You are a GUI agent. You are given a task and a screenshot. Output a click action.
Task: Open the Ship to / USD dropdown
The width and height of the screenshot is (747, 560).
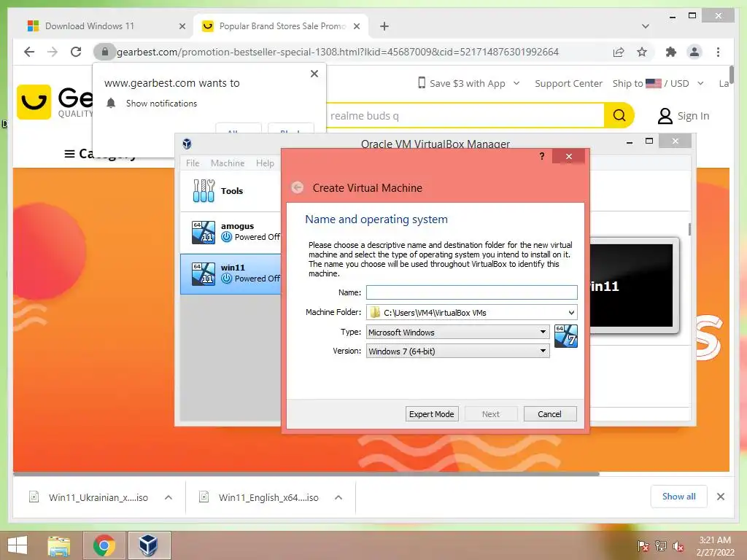click(658, 83)
